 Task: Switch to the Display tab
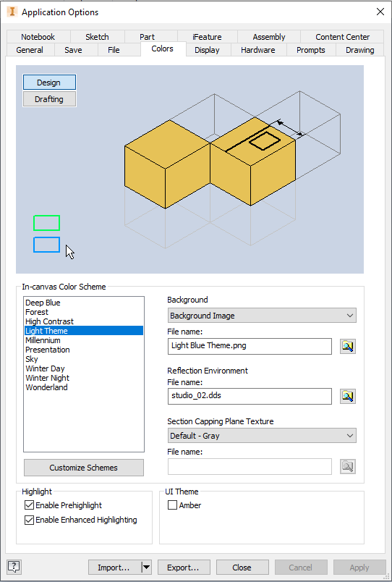(x=207, y=50)
